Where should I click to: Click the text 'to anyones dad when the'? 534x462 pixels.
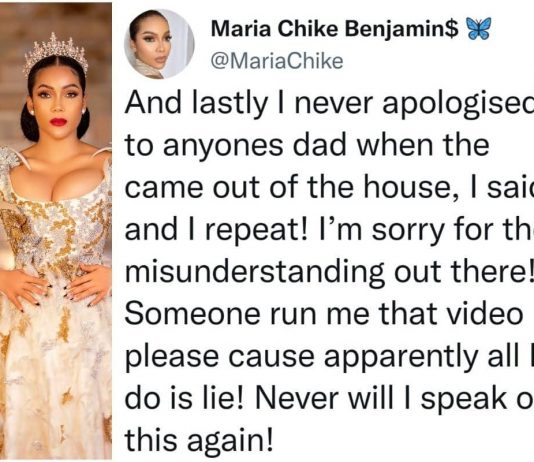coord(307,145)
